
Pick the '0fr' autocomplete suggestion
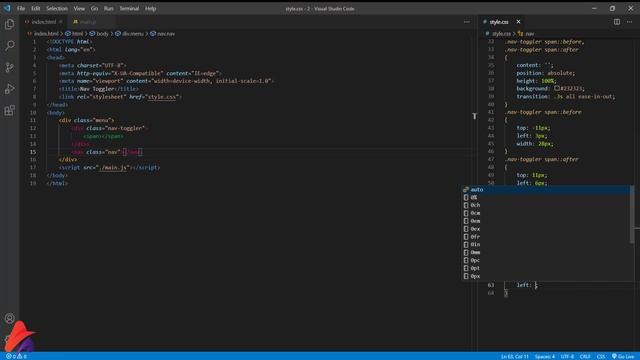[x=546, y=237]
